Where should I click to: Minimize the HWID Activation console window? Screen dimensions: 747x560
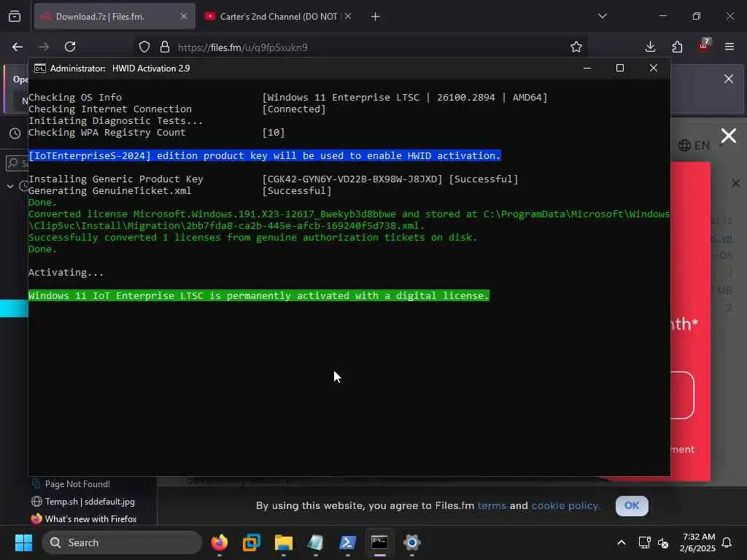click(x=587, y=68)
